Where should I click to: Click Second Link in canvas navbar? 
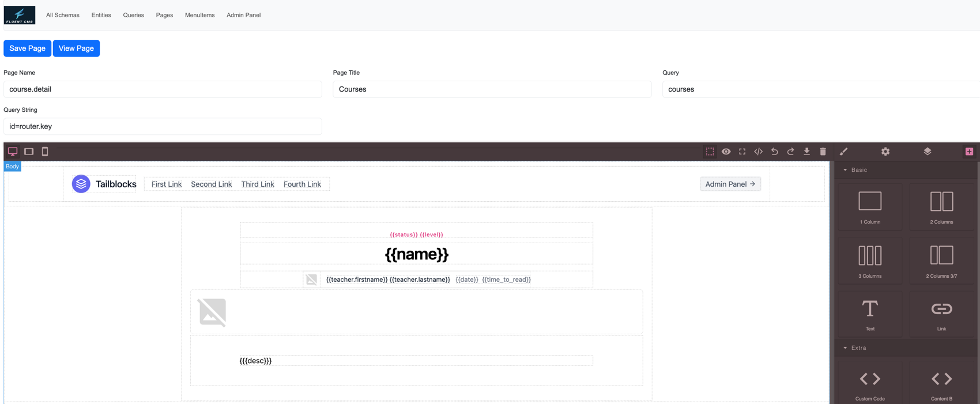pos(212,184)
